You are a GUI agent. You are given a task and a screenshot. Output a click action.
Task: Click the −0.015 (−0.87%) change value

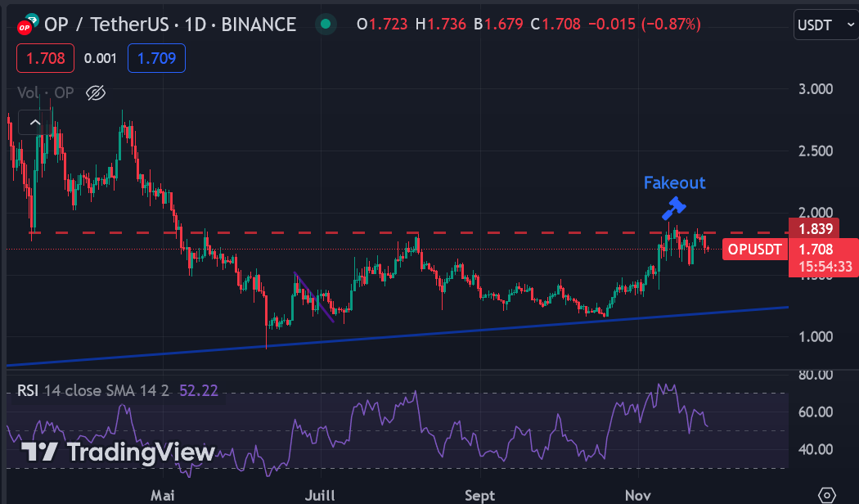645,24
